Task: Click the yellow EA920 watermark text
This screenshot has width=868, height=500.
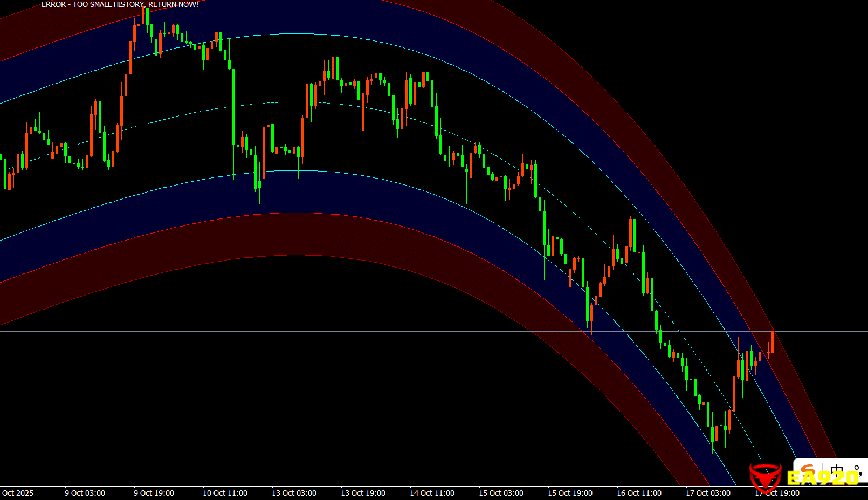Action: pyautogui.click(x=822, y=478)
